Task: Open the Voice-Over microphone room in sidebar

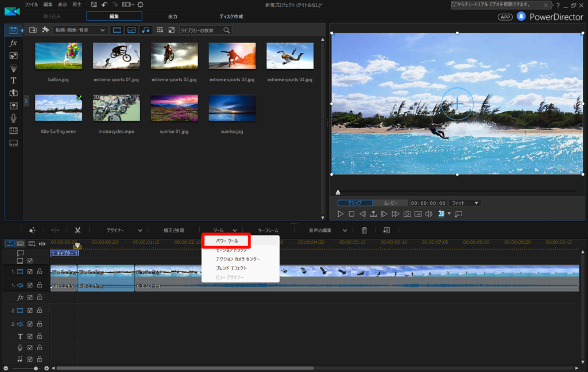Action: pyautogui.click(x=13, y=118)
